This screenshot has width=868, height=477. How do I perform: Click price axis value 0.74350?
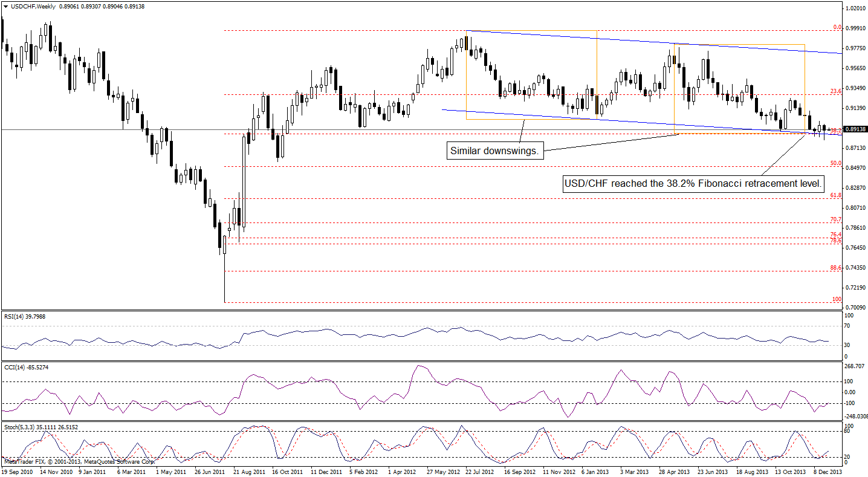click(x=856, y=268)
